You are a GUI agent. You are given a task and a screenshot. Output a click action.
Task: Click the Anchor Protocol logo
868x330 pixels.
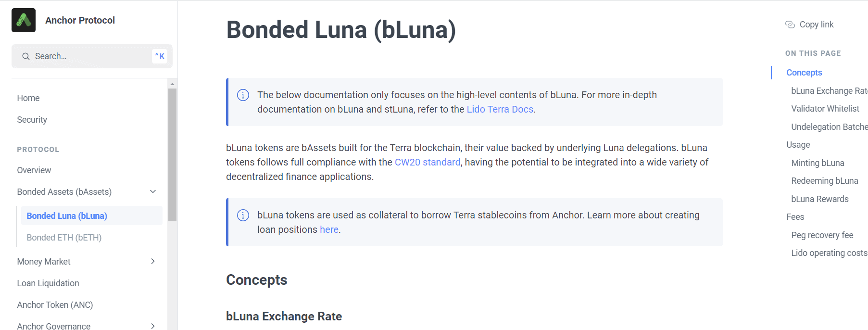point(23,20)
